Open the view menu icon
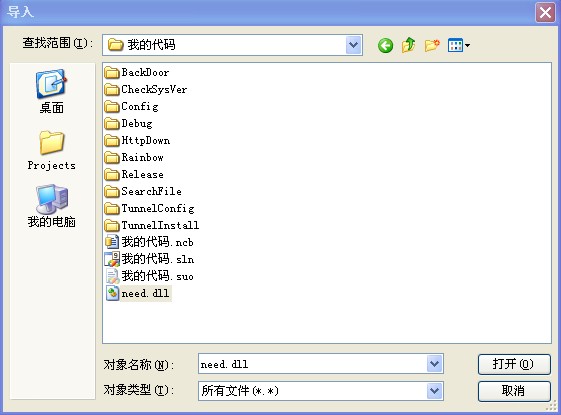Viewport: 561px width, 415px height. (x=459, y=45)
